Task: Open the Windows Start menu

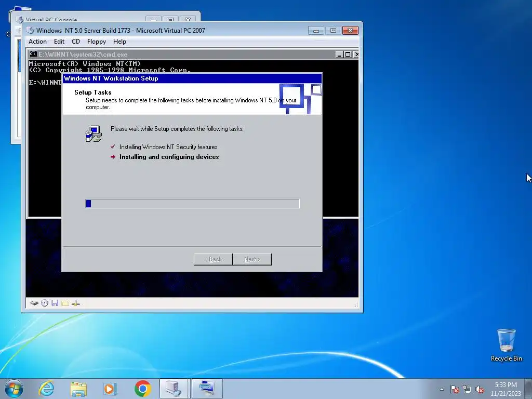Action: click(x=14, y=389)
